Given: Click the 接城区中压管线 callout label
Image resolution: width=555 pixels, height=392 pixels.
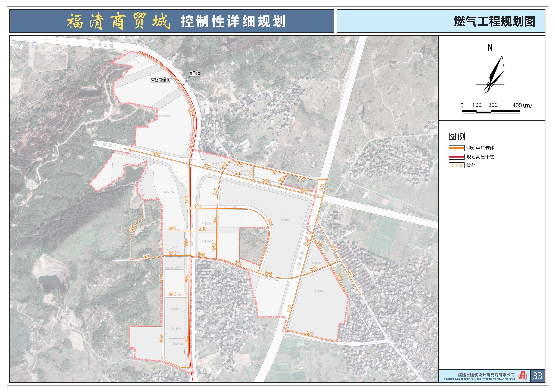Looking at the screenshot, I should point(160,79).
